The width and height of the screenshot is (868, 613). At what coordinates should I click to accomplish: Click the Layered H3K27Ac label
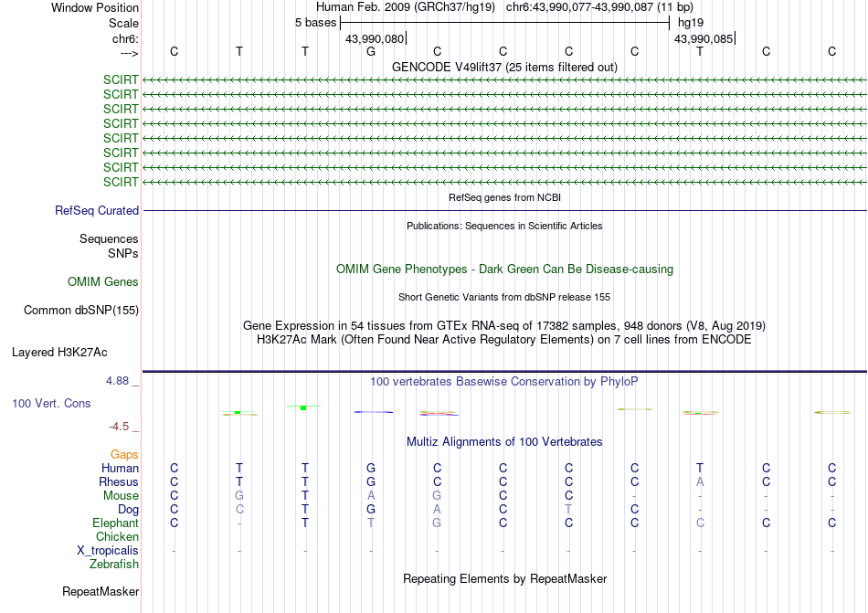pyautogui.click(x=59, y=352)
